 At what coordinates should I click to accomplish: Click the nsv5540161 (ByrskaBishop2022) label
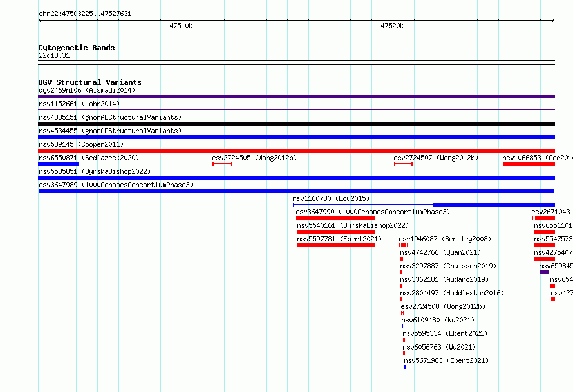point(353,225)
